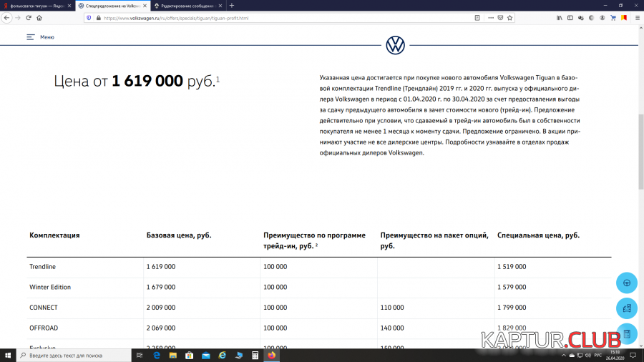The width and height of the screenshot is (644, 362).
Task: Close the Редактирование сообщения tab
Action: [220, 6]
